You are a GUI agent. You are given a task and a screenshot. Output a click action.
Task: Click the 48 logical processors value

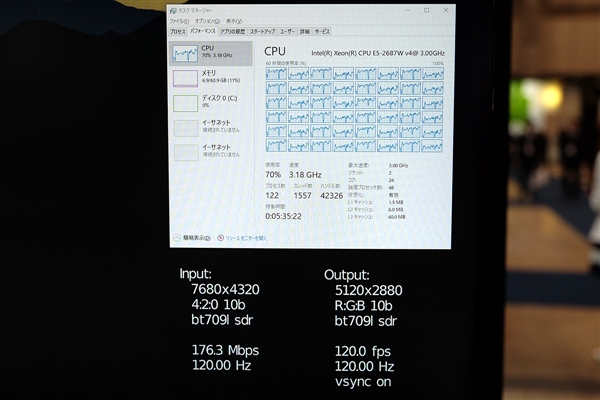coord(391,188)
